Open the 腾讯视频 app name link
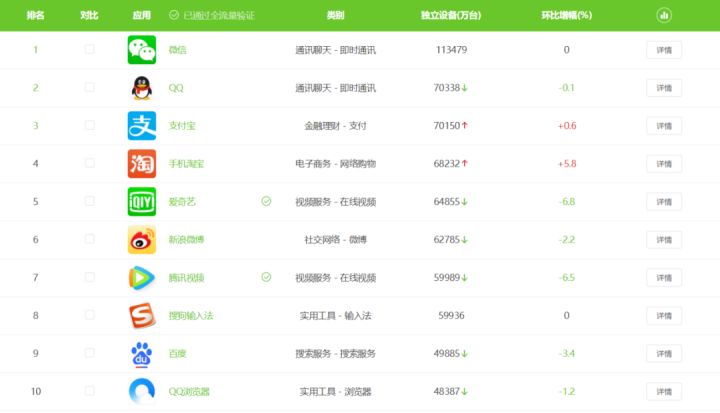 tap(186, 277)
